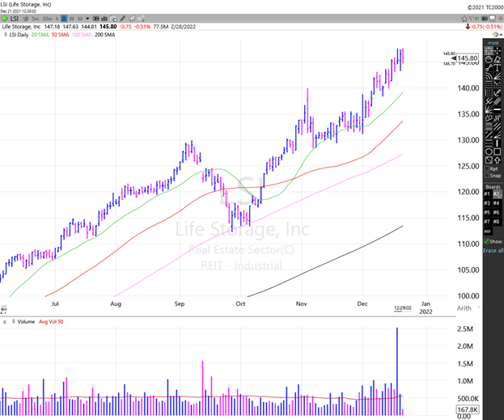
Task: Open the timeframe dropdown arrow
Action: tap(87, 19)
